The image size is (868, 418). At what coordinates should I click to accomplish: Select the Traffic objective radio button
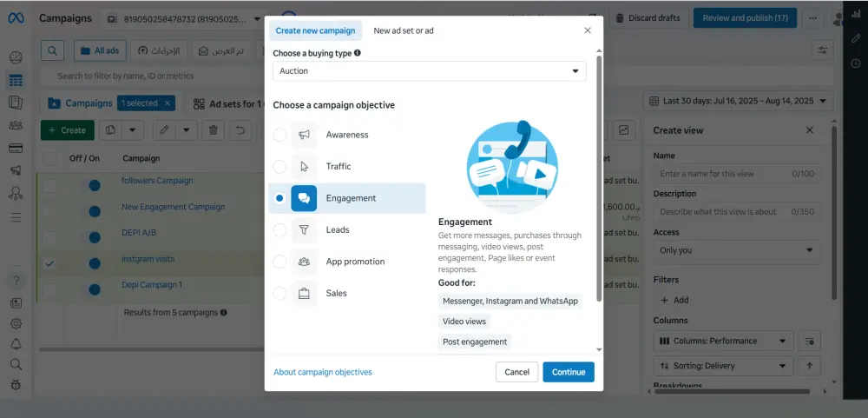coord(280,166)
